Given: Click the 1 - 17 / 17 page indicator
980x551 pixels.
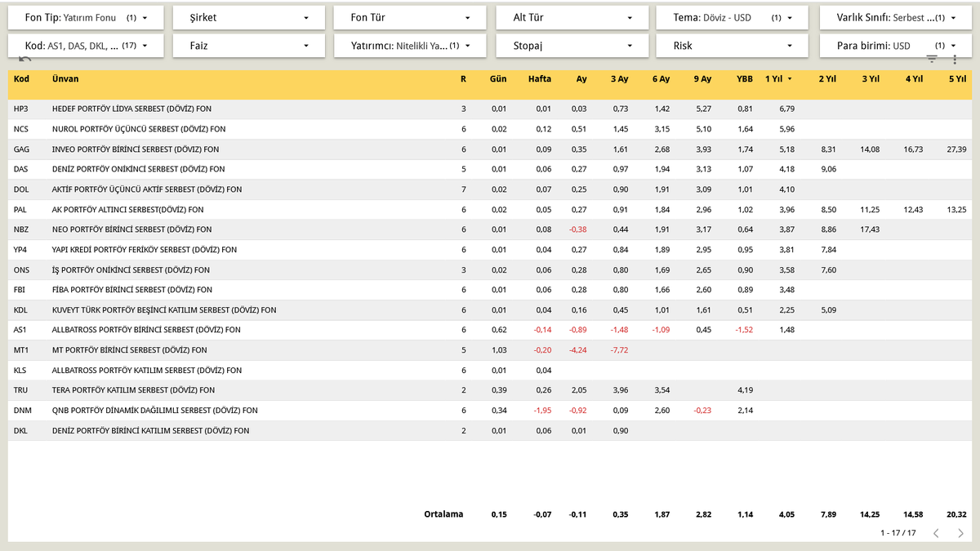Looking at the screenshot, I should pos(898,533).
